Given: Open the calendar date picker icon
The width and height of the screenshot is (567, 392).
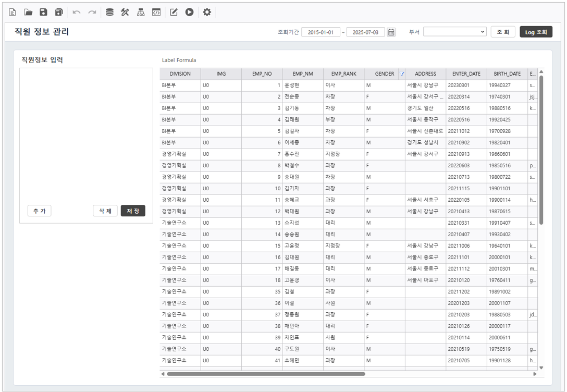Looking at the screenshot, I should point(391,32).
